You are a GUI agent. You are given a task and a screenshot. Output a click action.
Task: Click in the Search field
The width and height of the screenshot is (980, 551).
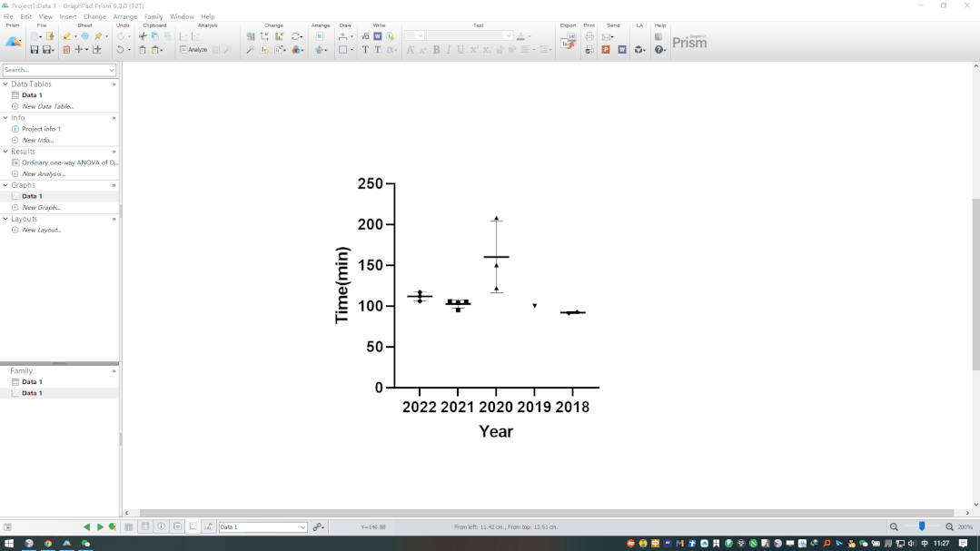click(x=54, y=70)
